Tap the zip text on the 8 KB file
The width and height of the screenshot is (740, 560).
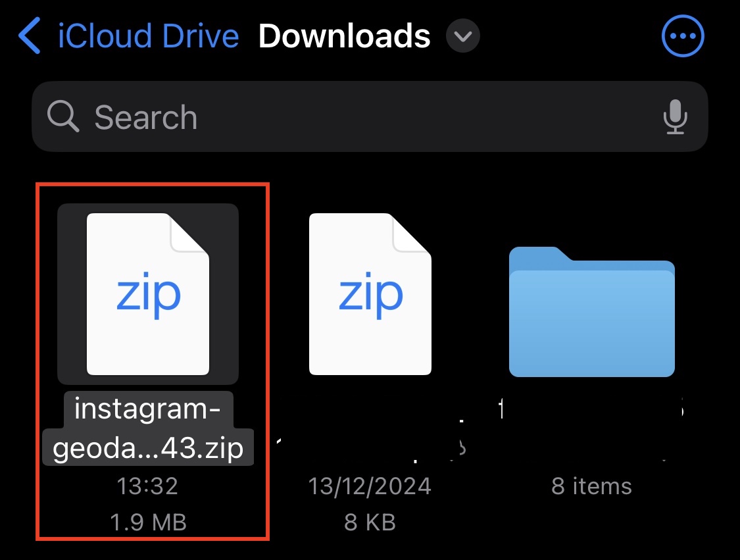point(370,295)
